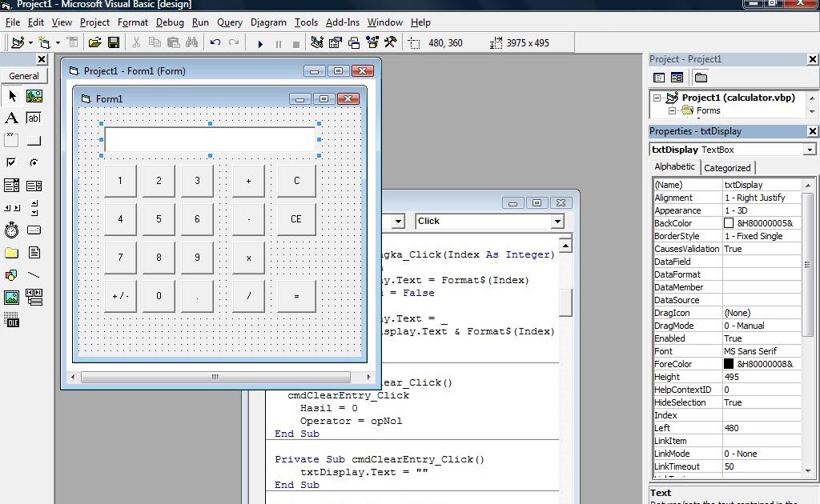Pick the CommandButton control from the toolbox
This screenshot has height=504, width=820.
point(34,140)
